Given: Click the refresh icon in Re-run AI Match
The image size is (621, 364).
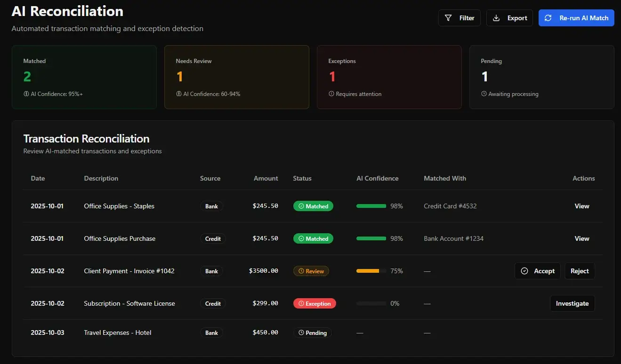Looking at the screenshot, I should click(548, 18).
